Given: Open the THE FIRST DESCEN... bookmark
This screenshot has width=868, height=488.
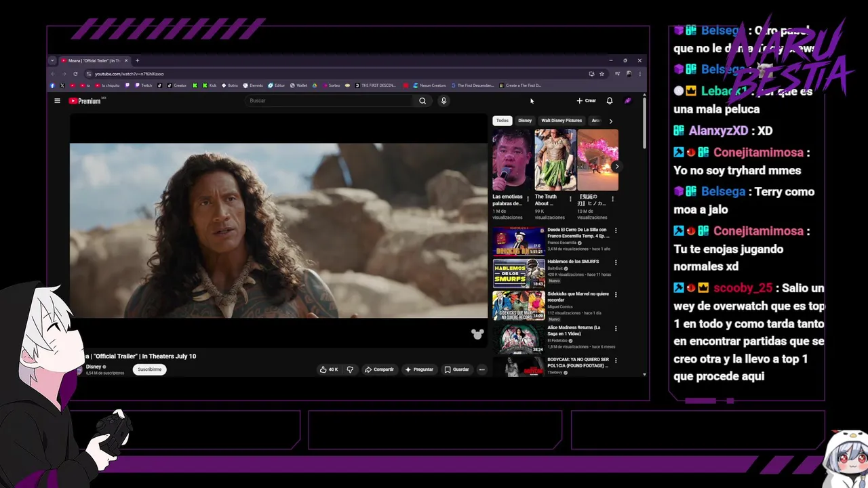Looking at the screenshot, I should [374, 85].
